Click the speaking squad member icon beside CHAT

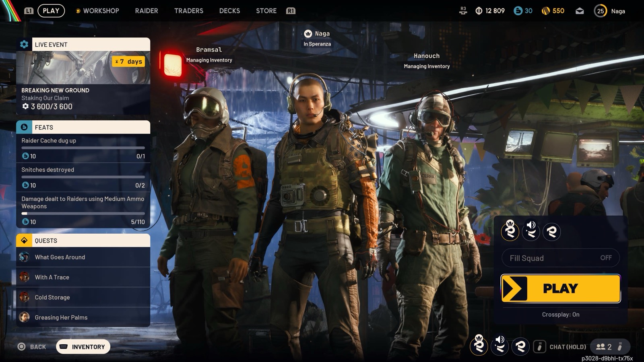click(x=500, y=346)
